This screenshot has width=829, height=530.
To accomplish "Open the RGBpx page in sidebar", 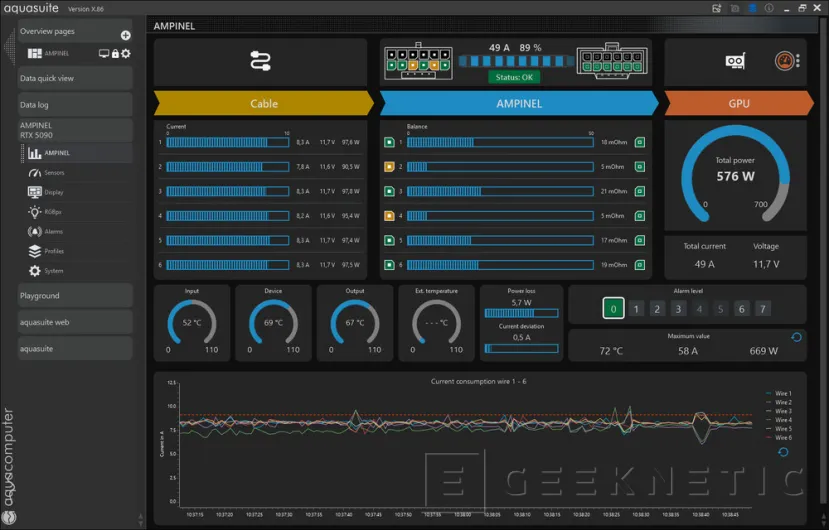I will pos(54,212).
